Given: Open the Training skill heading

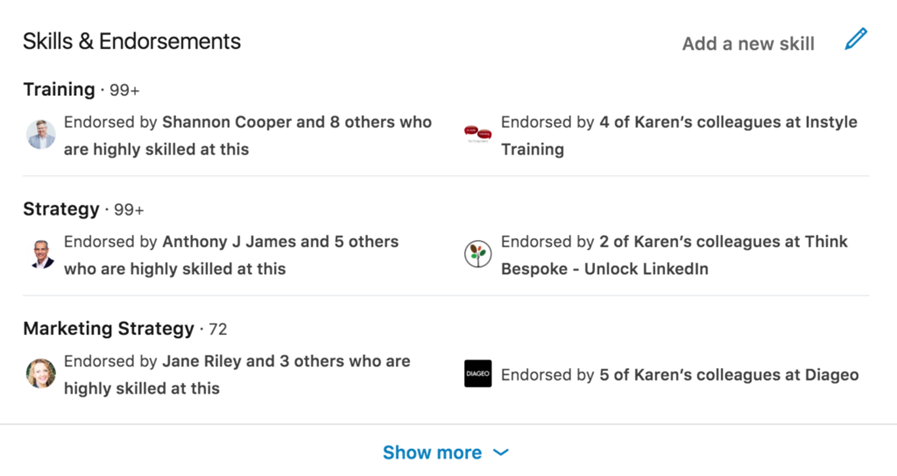Looking at the screenshot, I should 59,89.
